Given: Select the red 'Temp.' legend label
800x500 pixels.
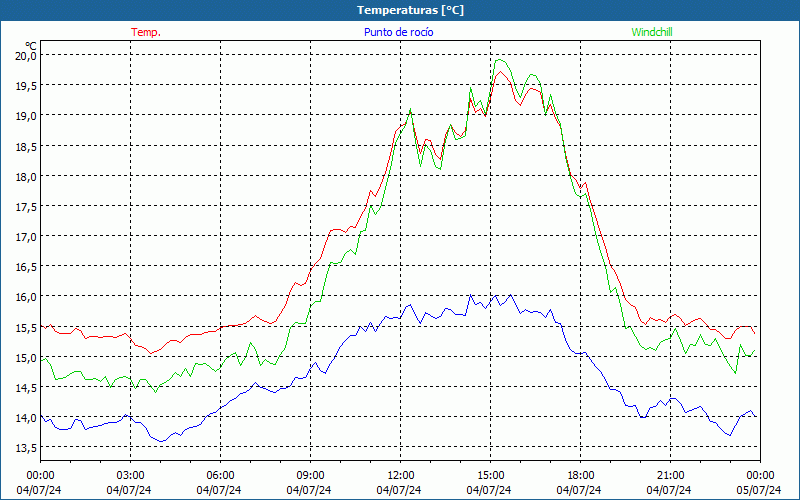Looking at the screenshot, I should click(146, 32).
